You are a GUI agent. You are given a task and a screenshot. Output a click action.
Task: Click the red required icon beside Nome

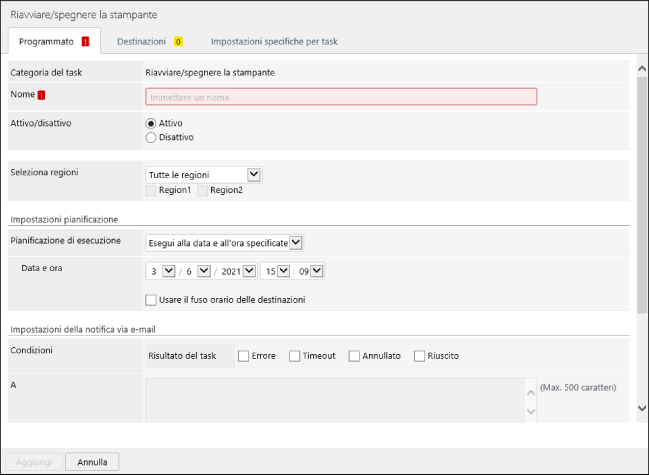point(41,95)
